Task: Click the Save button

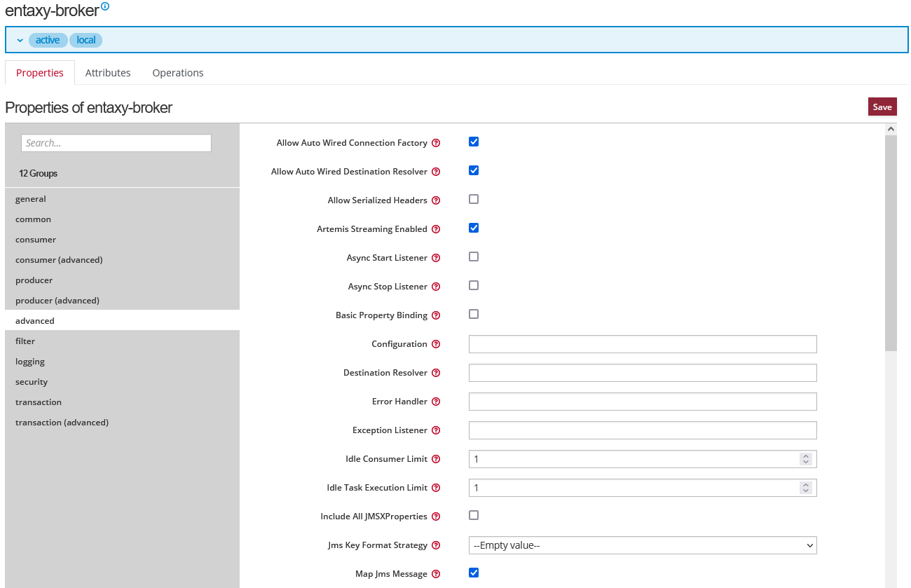Action: pyautogui.click(x=882, y=107)
